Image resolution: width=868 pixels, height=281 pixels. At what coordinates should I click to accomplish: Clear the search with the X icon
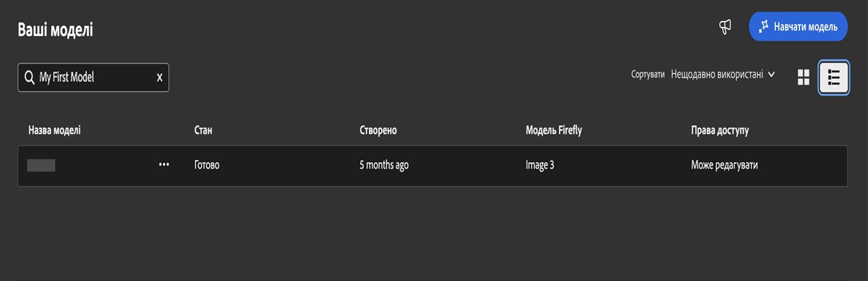pos(159,77)
